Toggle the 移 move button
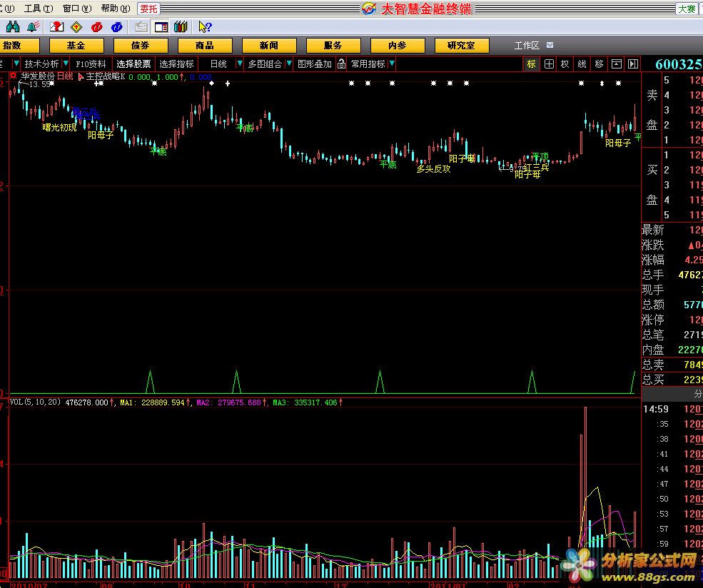This screenshot has width=703, height=588. [600, 64]
